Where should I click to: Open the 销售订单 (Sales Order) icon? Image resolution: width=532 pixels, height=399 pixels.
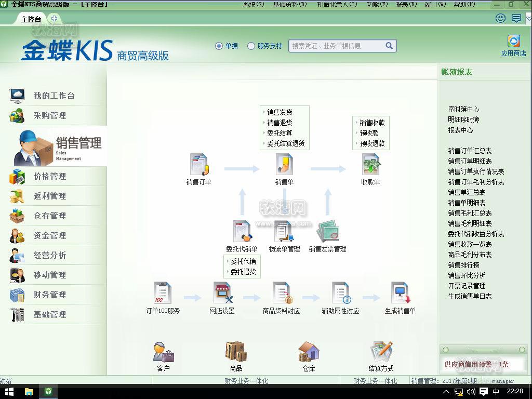coord(198,165)
